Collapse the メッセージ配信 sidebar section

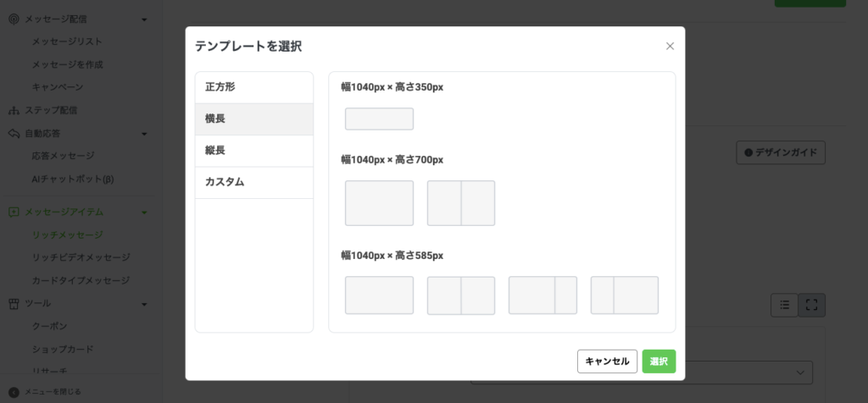click(x=145, y=19)
